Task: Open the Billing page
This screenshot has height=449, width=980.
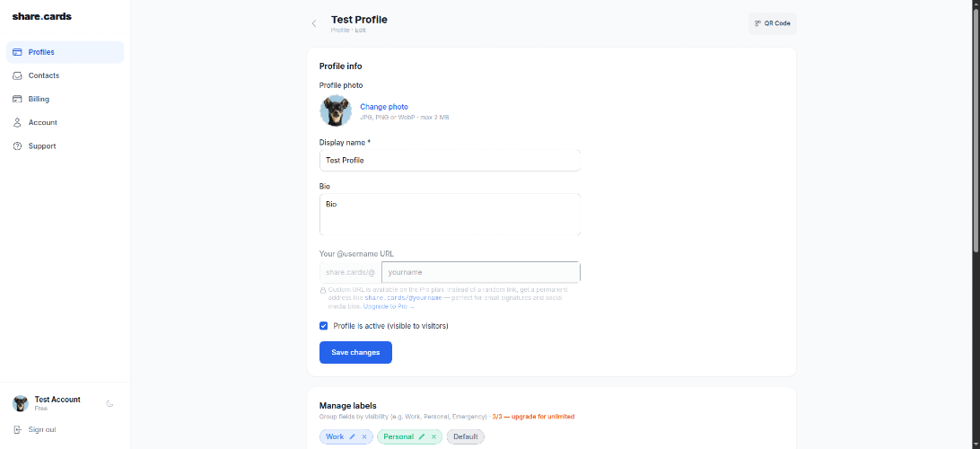Action: pyautogui.click(x=39, y=99)
